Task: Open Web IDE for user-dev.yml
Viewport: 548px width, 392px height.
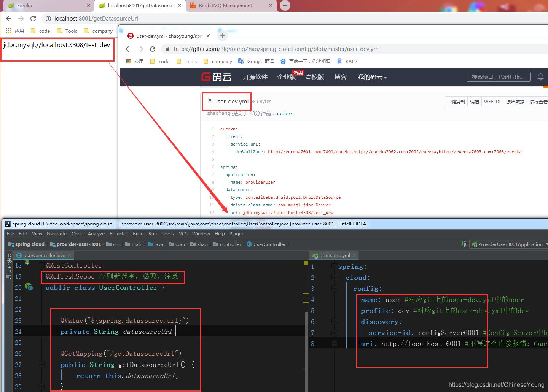Action: coord(492,102)
